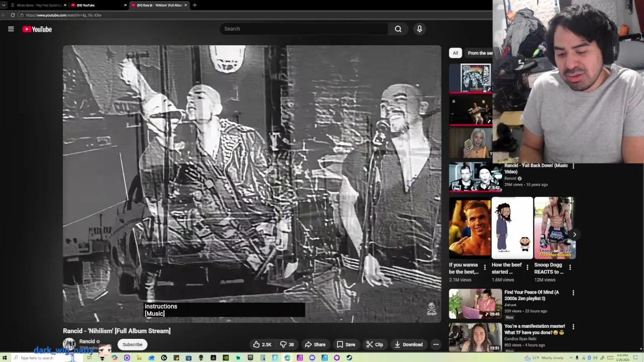This screenshot has height=362, width=644.
Task: Open album cover thumbnail at top of sidebar
Action: pos(471,78)
